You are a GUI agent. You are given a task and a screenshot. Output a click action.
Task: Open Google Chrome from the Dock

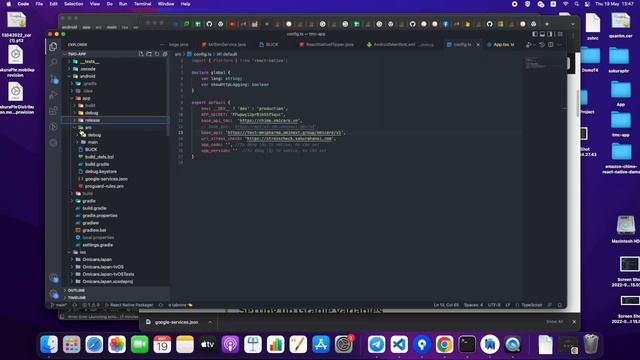point(444,344)
